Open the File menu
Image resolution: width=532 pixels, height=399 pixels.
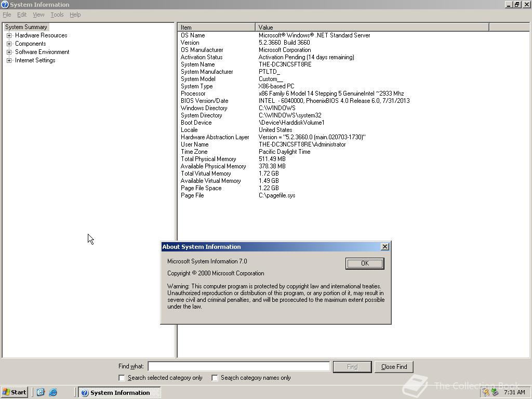7,15
